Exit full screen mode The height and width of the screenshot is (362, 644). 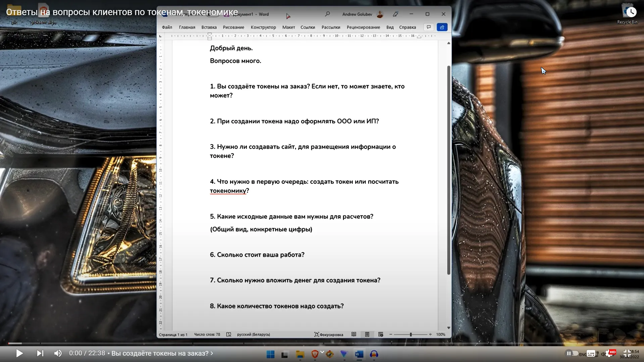point(627,353)
